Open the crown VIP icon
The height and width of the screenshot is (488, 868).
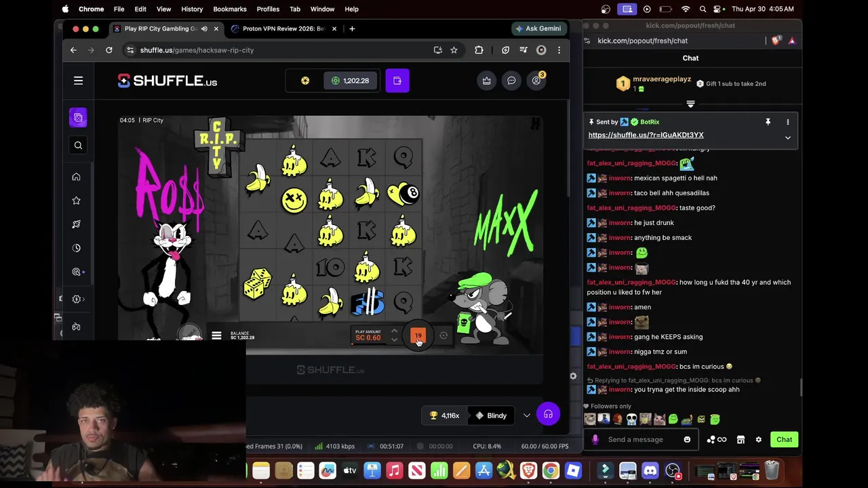tap(486, 81)
